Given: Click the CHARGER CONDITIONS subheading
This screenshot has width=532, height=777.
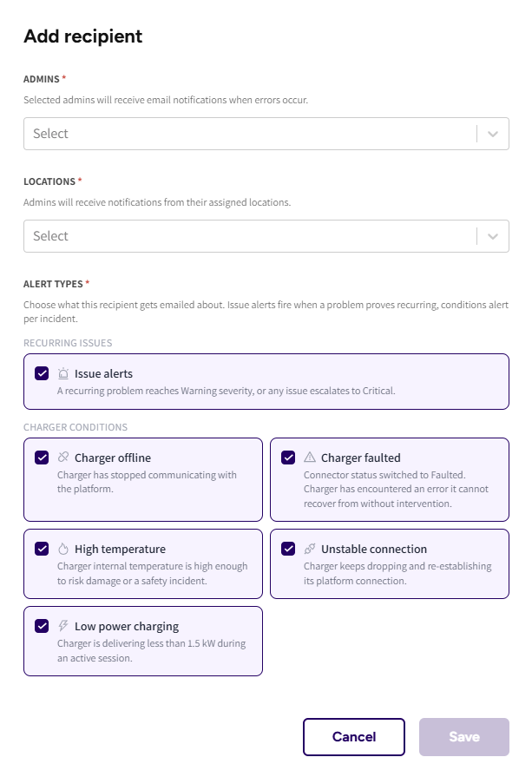Looking at the screenshot, I should pyautogui.click(x=76, y=427).
